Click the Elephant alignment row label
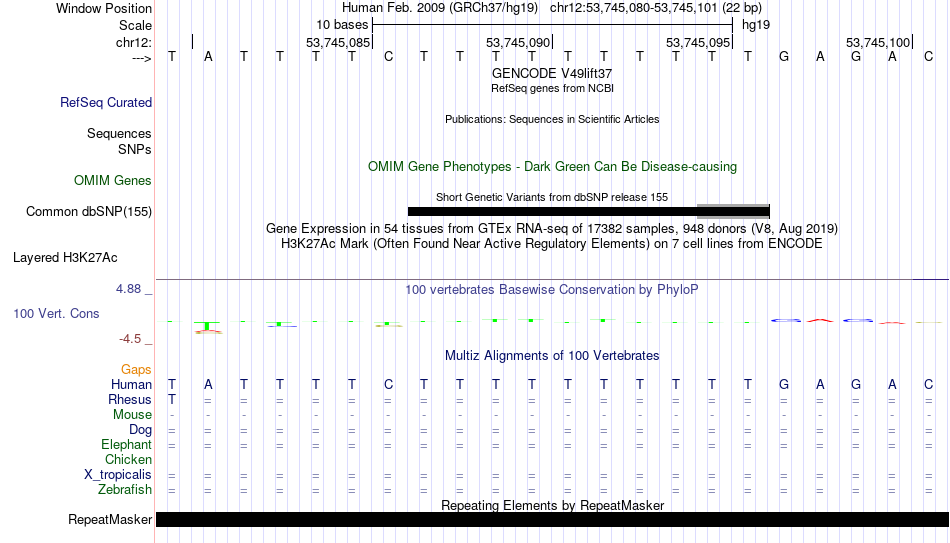The width and height of the screenshot is (950, 543). coord(126,445)
